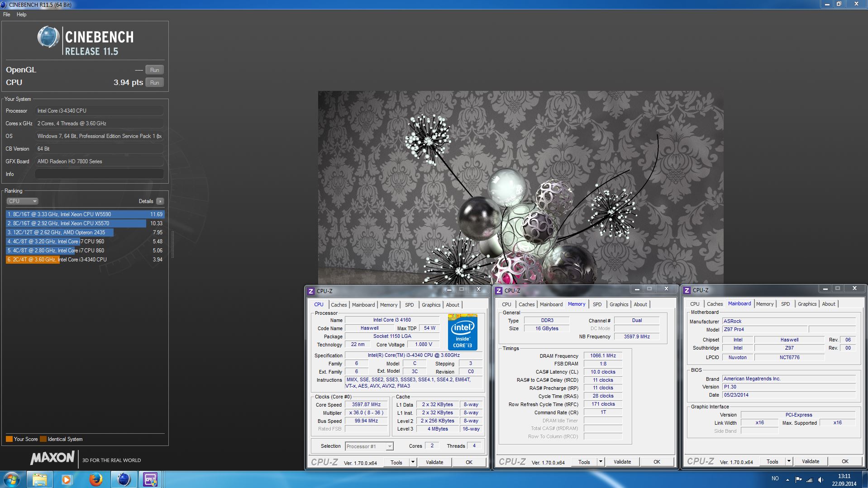Click Specification i3-4340 CPU field

pos(414,355)
